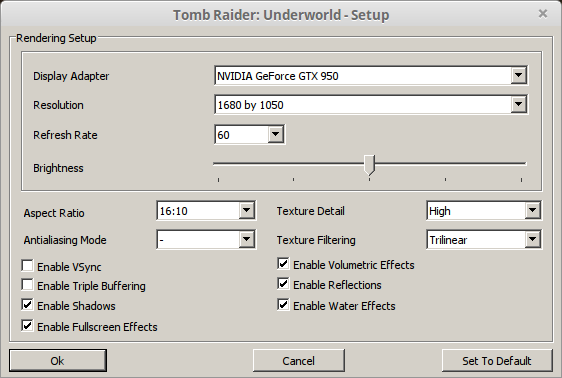This screenshot has height=378, width=562.
Task: Confirm settings with the Ok button
Action: [x=58, y=360]
